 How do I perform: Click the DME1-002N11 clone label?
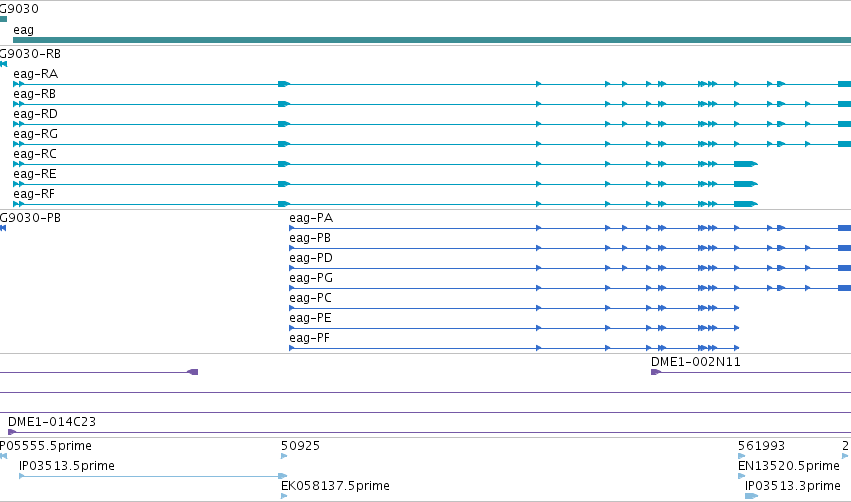coord(696,362)
